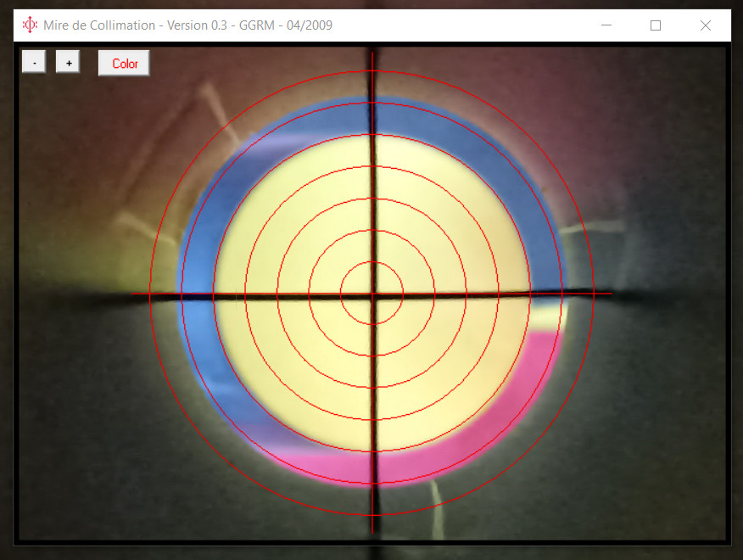Close the Mire de Collimation window

pyautogui.click(x=705, y=25)
